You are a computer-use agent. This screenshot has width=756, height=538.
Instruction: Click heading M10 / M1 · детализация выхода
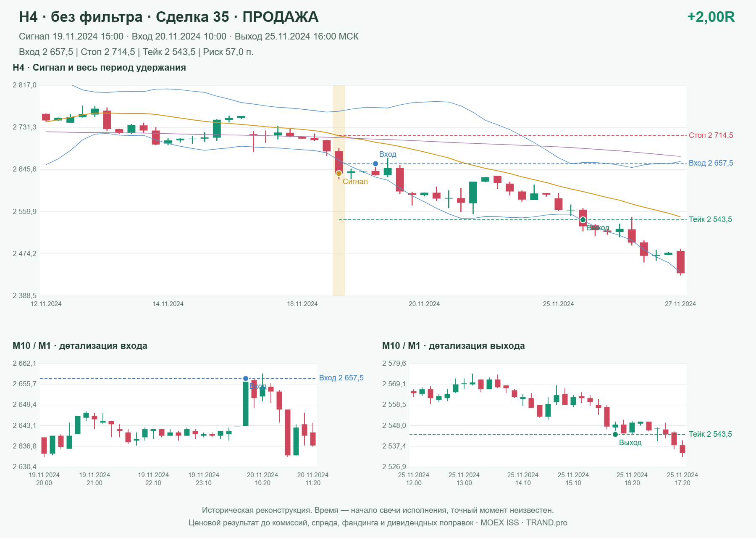pyautogui.click(x=453, y=346)
